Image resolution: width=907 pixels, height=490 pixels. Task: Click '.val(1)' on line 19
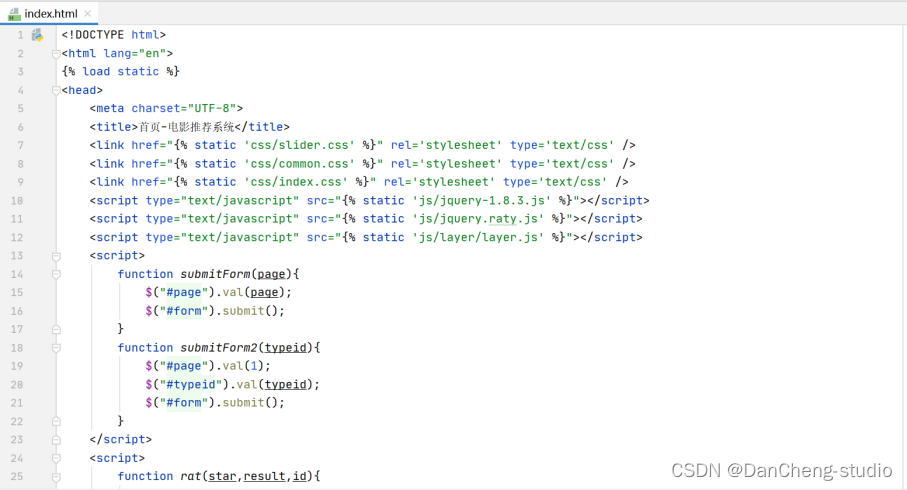point(239,366)
